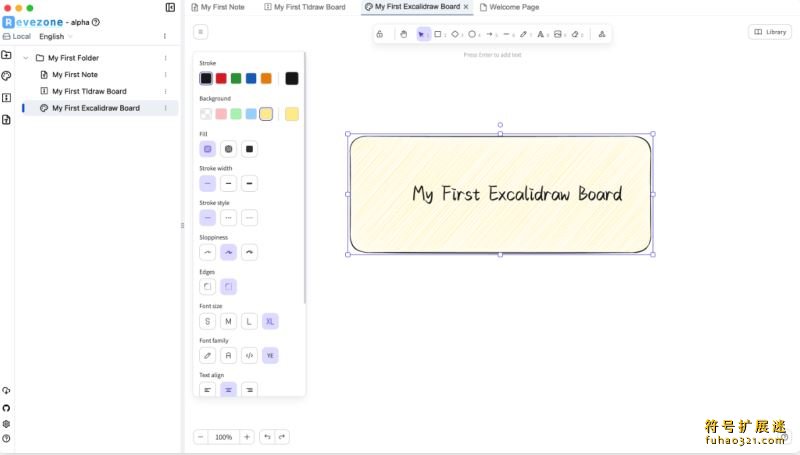Set fill to cross-hatch pattern
Image resolution: width=800 pixels, height=455 pixels.
pos(229,149)
